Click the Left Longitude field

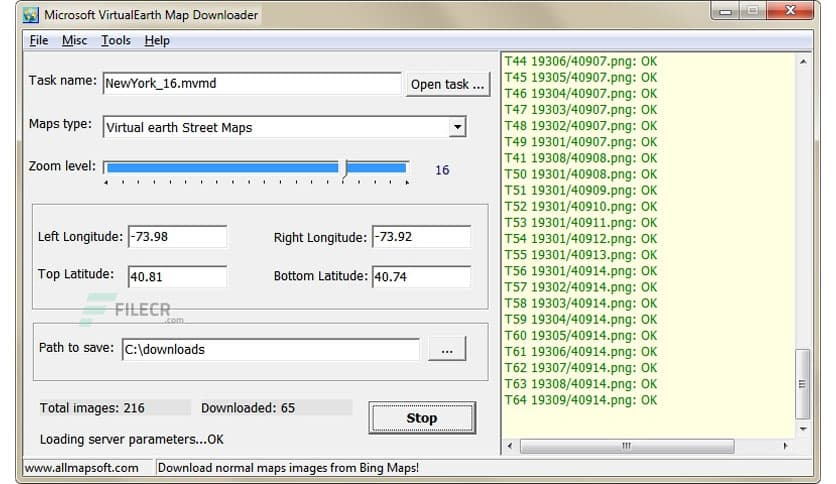pos(178,237)
